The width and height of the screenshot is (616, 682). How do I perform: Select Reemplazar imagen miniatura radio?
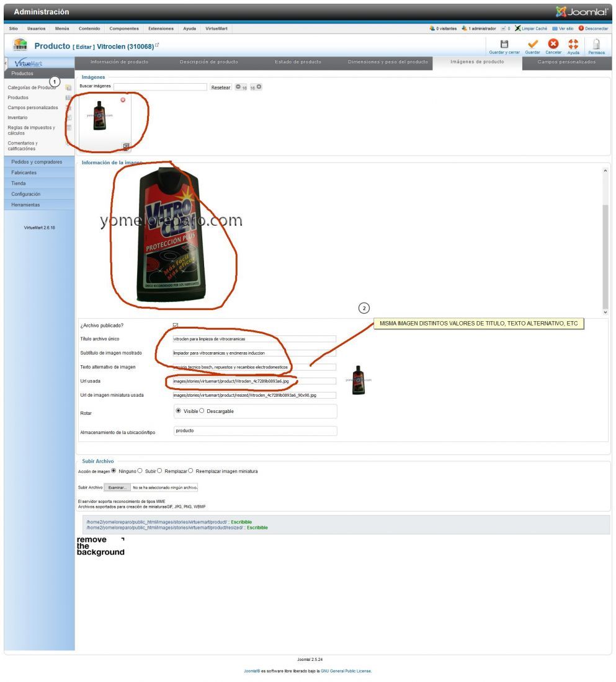[190, 471]
